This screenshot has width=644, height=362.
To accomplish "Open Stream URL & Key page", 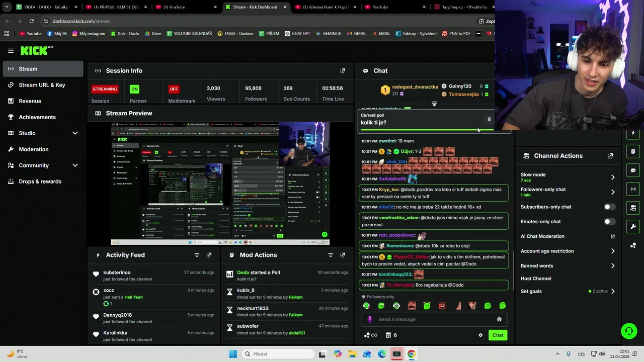I will (x=43, y=85).
